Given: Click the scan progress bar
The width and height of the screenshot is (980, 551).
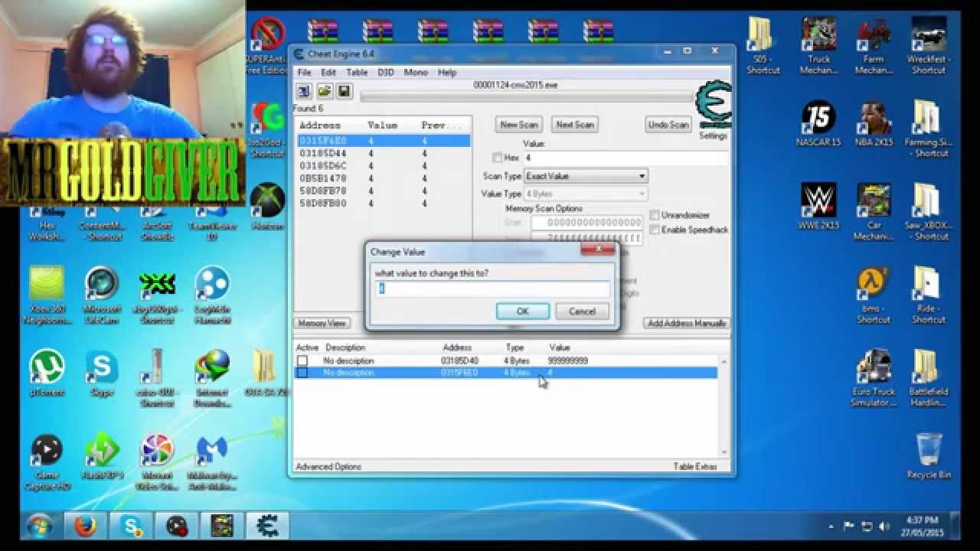Looking at the screenshot, I should click(x=526, y=96).
